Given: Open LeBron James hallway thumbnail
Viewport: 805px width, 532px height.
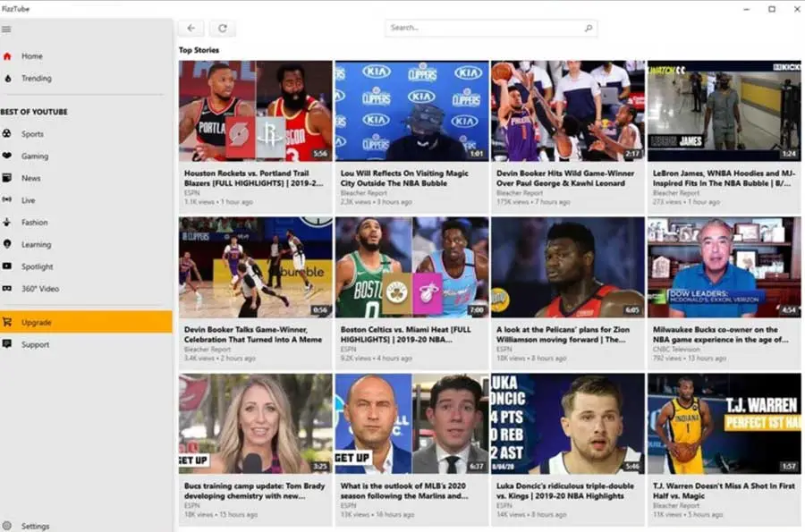Looking at the screenshot, I should click(x=724, y=111).
